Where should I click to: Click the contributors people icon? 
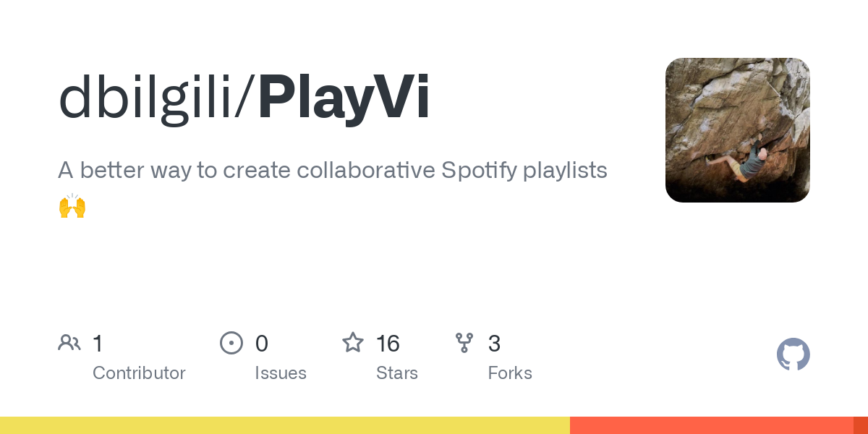(x=69, y=343)
